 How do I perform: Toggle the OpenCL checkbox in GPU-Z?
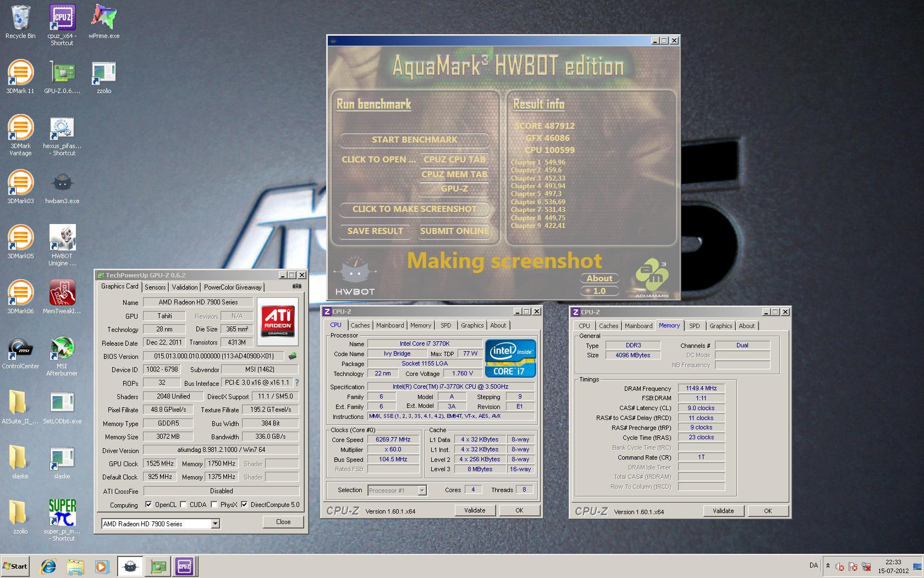pos(148,505)
